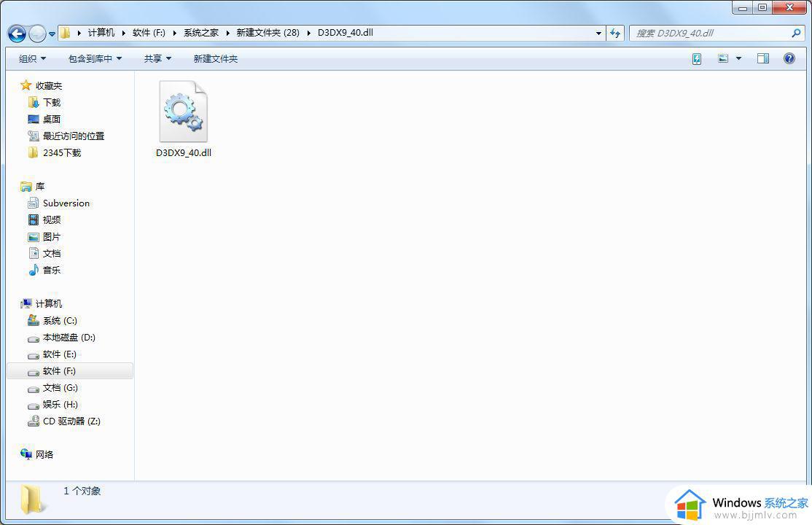The height and width of the screenshot is (525, 812).
Task: Click the disc icon beside CD 驱动器 (Z:)
Action: (x=33, y=421)
